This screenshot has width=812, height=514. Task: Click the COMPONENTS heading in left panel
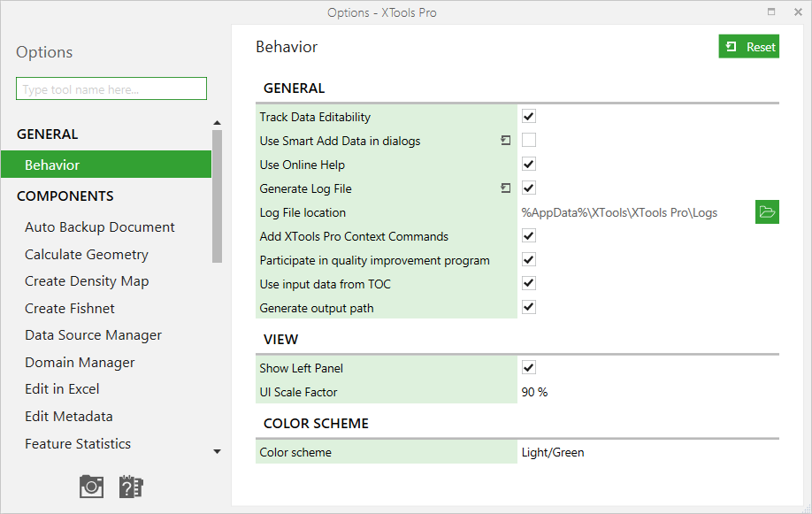65,196
